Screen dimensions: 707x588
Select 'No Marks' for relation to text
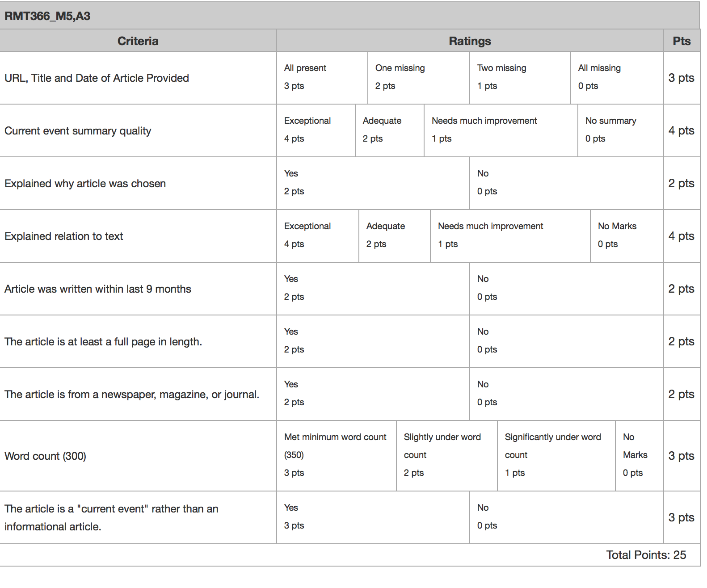point(627,236)
